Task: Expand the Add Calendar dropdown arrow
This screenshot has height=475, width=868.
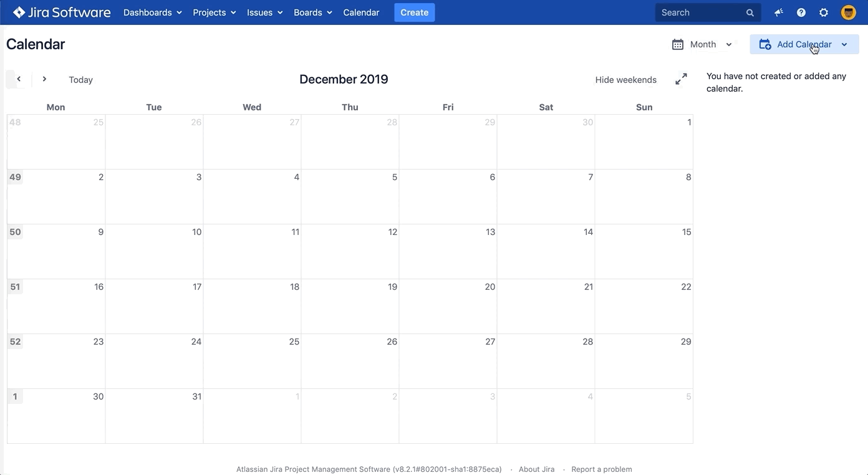Action: coord(844,44)
